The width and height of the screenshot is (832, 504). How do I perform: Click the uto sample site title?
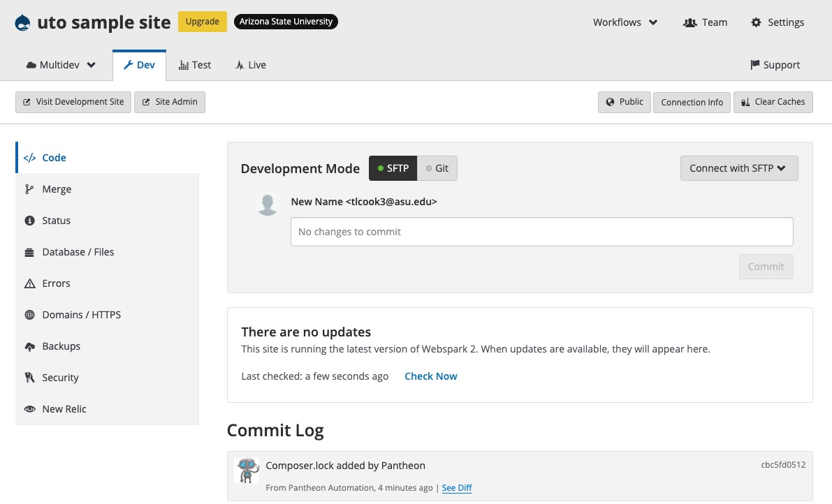click(x=104, y=22)
